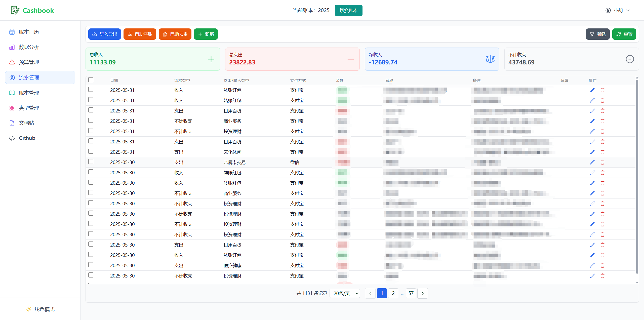Check the 2025-05-30 商业服务 row
This screenshot has height=320, width=644.
[91, 192]
